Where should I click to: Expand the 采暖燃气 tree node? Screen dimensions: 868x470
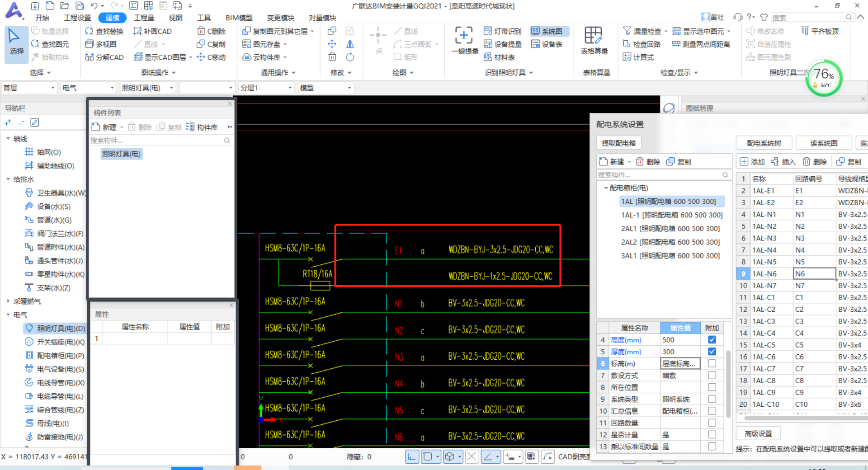[8, 301]
